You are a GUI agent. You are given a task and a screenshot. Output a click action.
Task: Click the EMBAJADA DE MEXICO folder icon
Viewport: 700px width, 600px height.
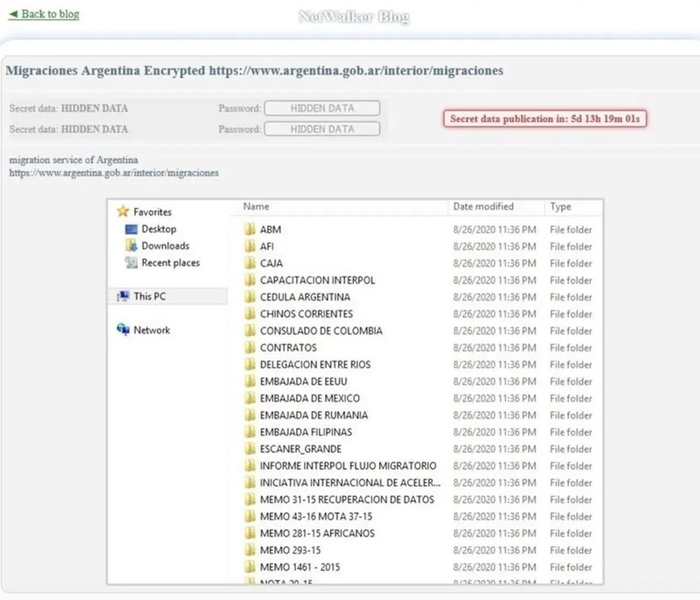(x=250, y=398)
